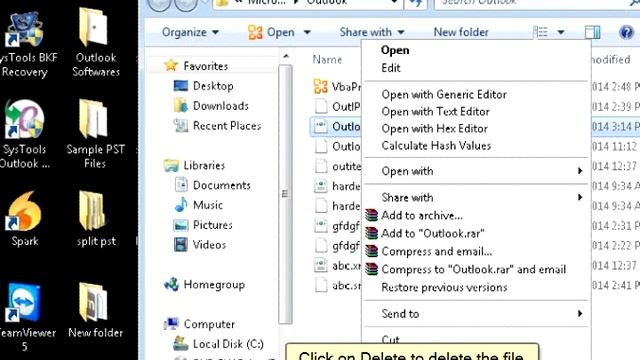
Task: Click the WinRAR icon beside Add to archive
Action: [371, 215]
